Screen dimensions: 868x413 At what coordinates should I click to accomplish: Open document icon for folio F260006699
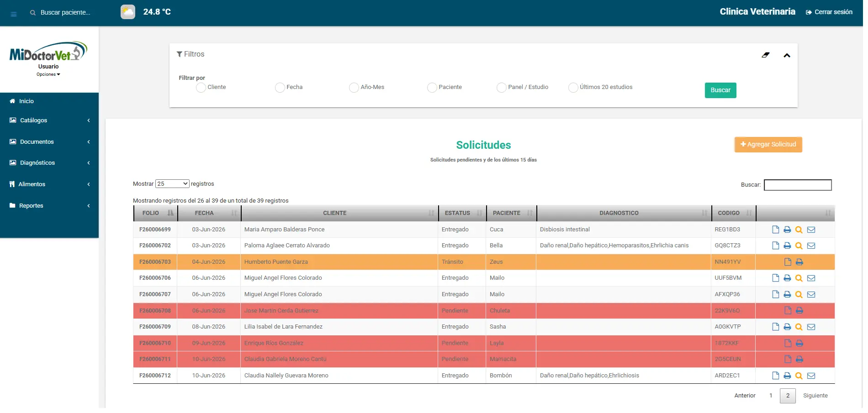(775, 230)
